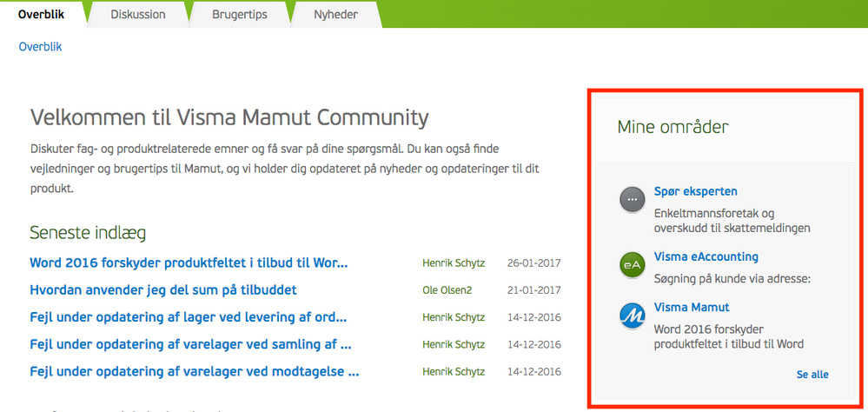868x412 pixels.
Task: Click the Overblik breadcrumb link
Action: point(41,47)
